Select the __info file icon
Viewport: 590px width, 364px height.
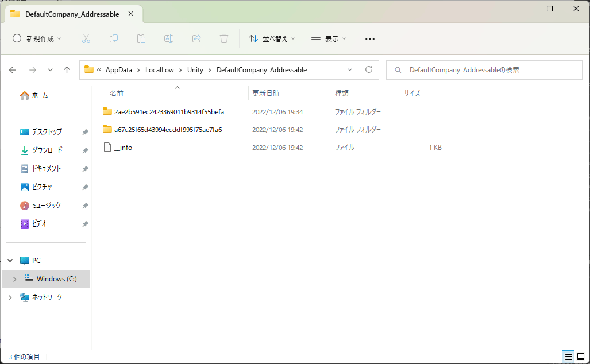point(107,147)
